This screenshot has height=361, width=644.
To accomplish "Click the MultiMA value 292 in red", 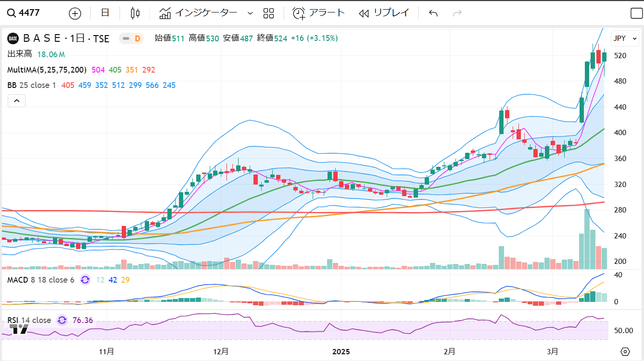I will tap(149, 70).
